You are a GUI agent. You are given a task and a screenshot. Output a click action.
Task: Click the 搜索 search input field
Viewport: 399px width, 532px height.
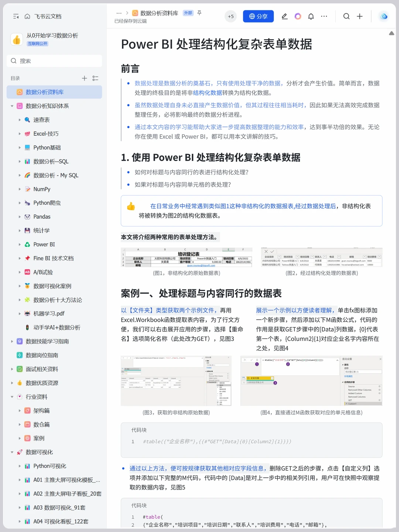coord(54,61)
